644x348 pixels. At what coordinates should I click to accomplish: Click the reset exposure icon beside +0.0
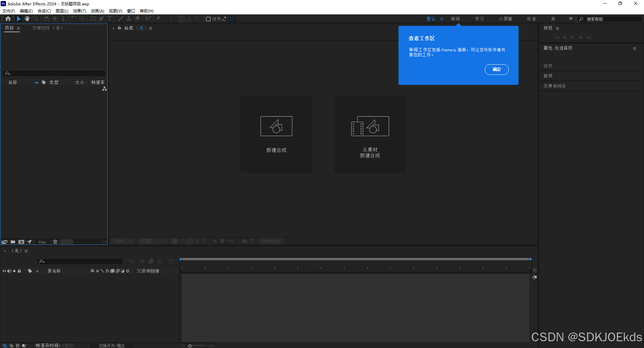222,241
